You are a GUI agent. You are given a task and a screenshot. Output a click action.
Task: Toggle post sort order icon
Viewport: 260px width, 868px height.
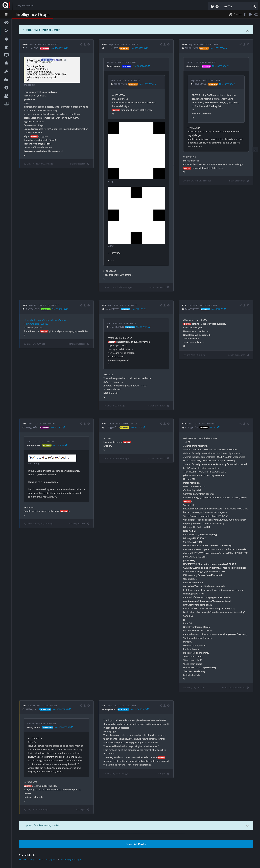pos(245,14)
